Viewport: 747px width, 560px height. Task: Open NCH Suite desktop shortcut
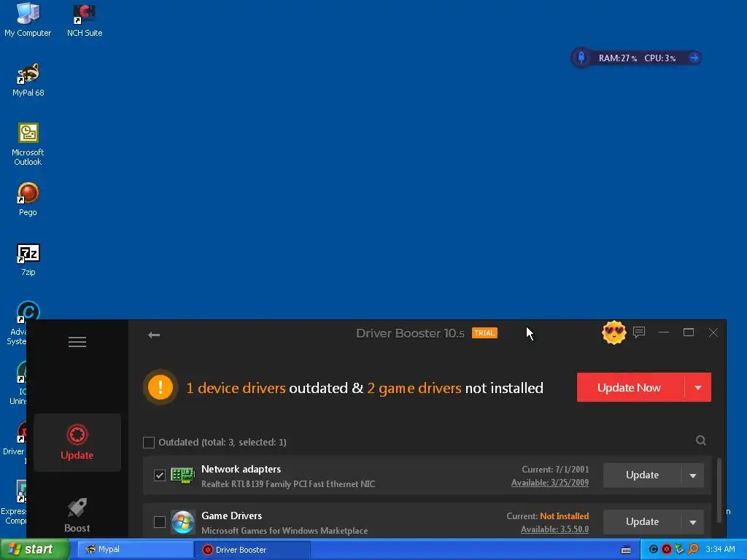click(x=85, y=20)
